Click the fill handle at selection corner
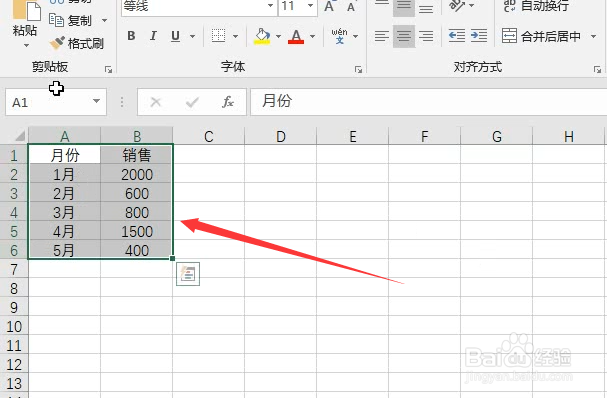 [x=172, y=258]
